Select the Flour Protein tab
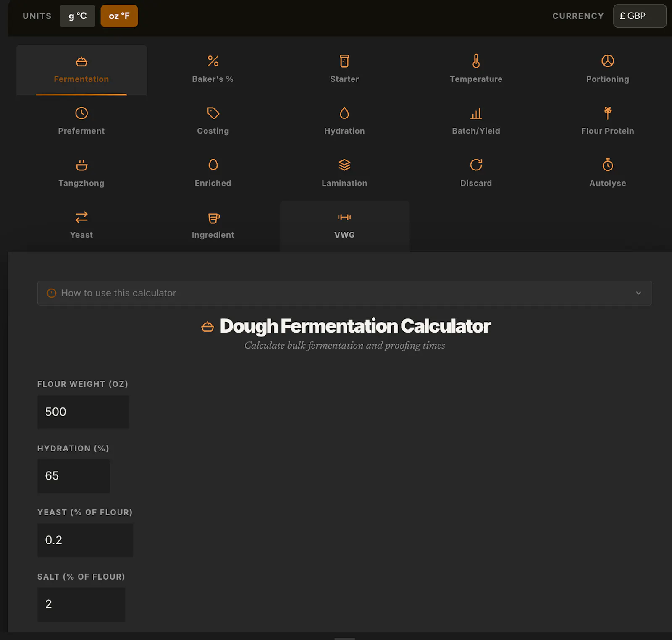 [608, 122]
